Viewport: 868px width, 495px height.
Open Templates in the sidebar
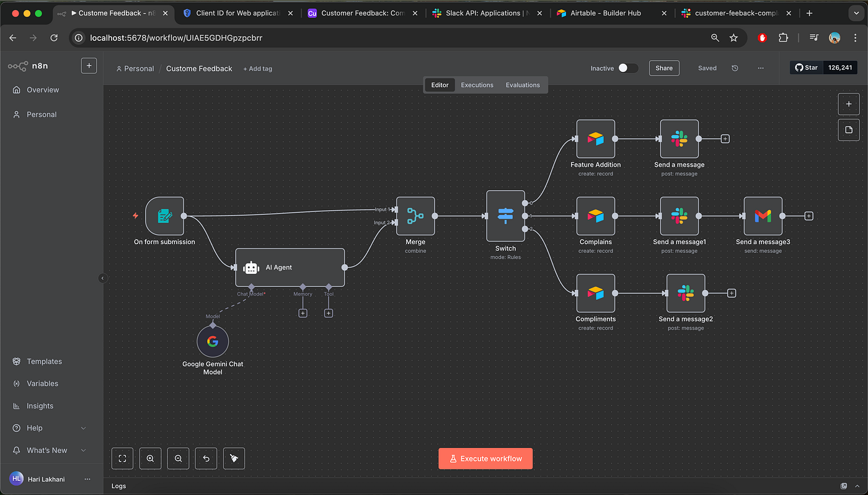coord(51,361)
